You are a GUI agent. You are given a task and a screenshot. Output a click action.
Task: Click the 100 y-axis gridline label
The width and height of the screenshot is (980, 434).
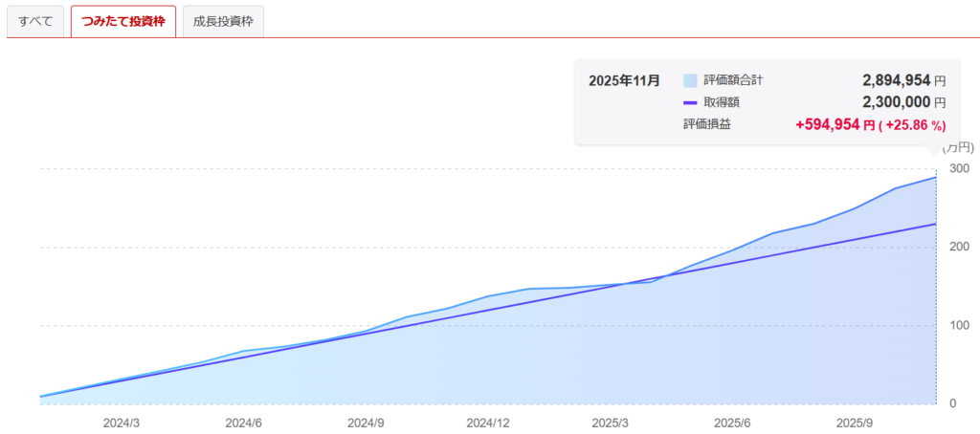coord(958,326)
